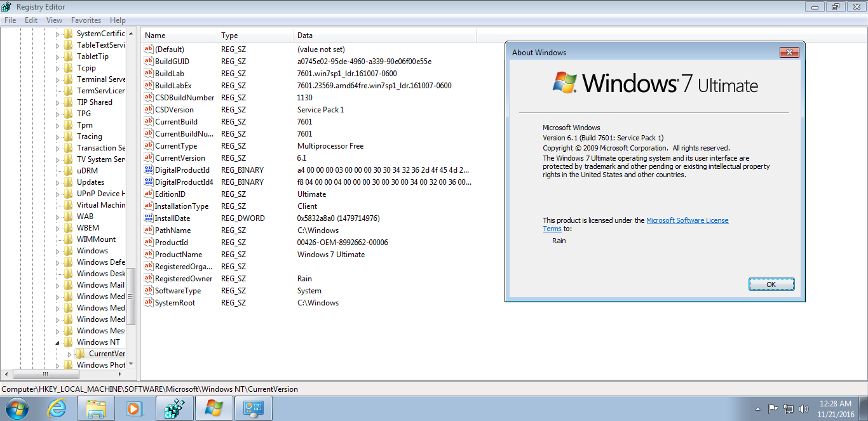This screenshot has width=868, height=421.
Task: Click the Type column header
Action: tap(256, 36)
